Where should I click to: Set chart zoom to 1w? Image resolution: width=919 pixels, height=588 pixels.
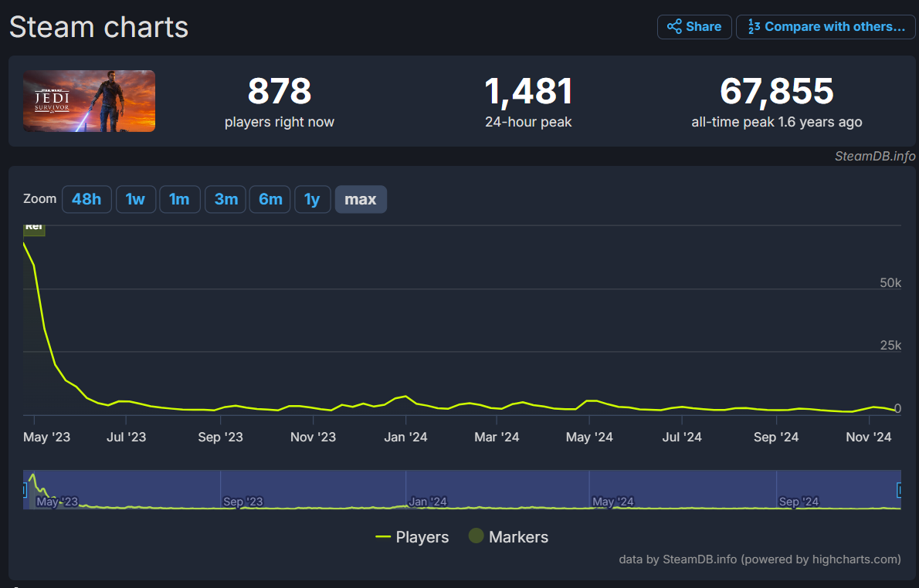coord(135,199)
